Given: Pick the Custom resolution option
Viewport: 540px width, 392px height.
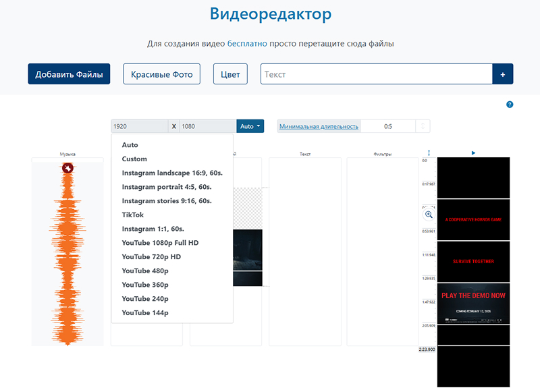Looking at the screenshot, I should (x=134, y=159).
